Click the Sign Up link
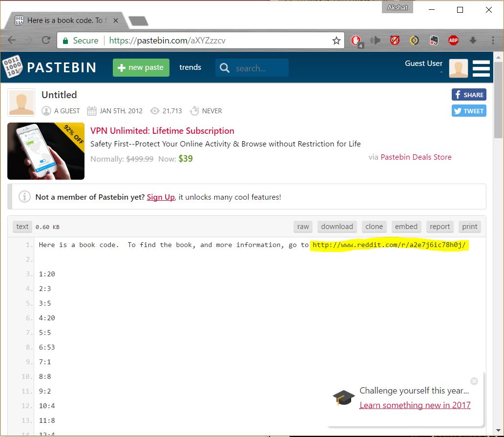 click(161, 197)
